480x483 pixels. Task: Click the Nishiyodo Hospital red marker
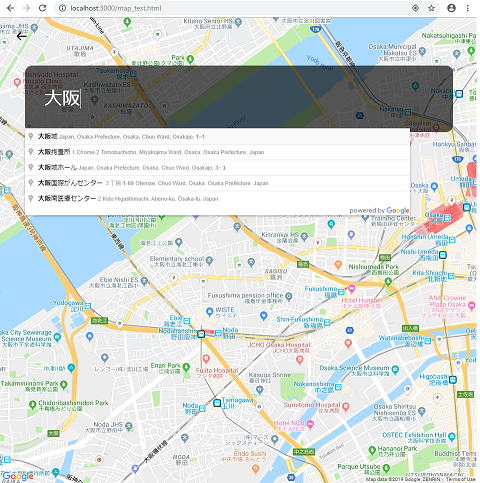[x=17, y=82]
